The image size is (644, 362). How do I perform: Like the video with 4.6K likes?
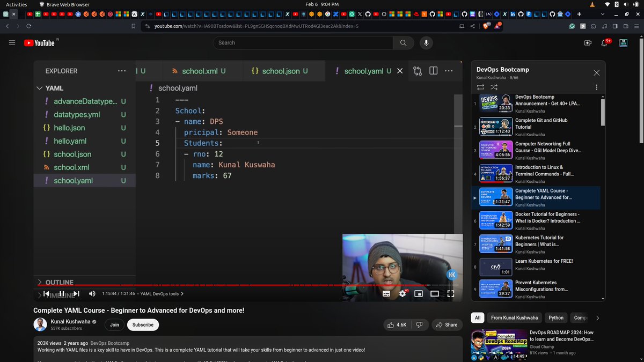tap(397, 324)
